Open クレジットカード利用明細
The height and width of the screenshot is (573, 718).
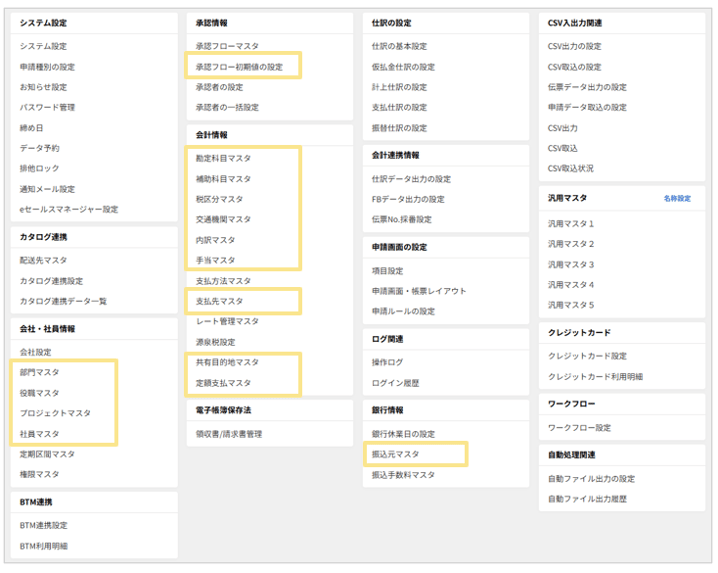point(595,377)
